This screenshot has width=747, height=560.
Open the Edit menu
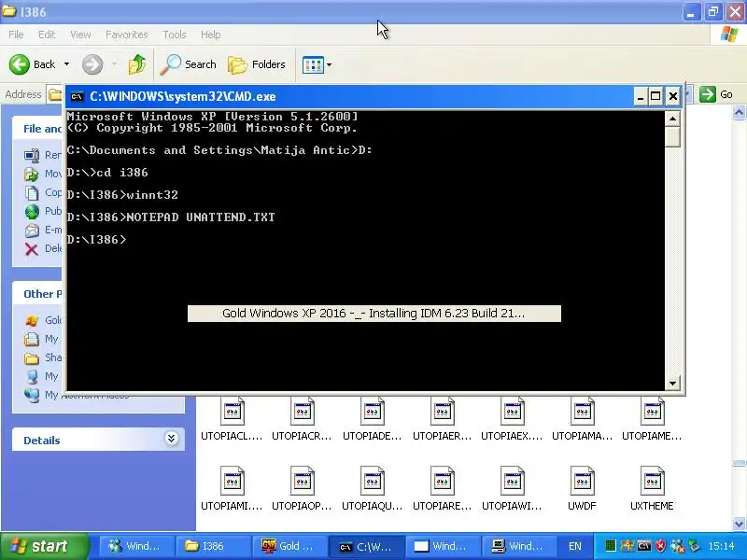46,35
